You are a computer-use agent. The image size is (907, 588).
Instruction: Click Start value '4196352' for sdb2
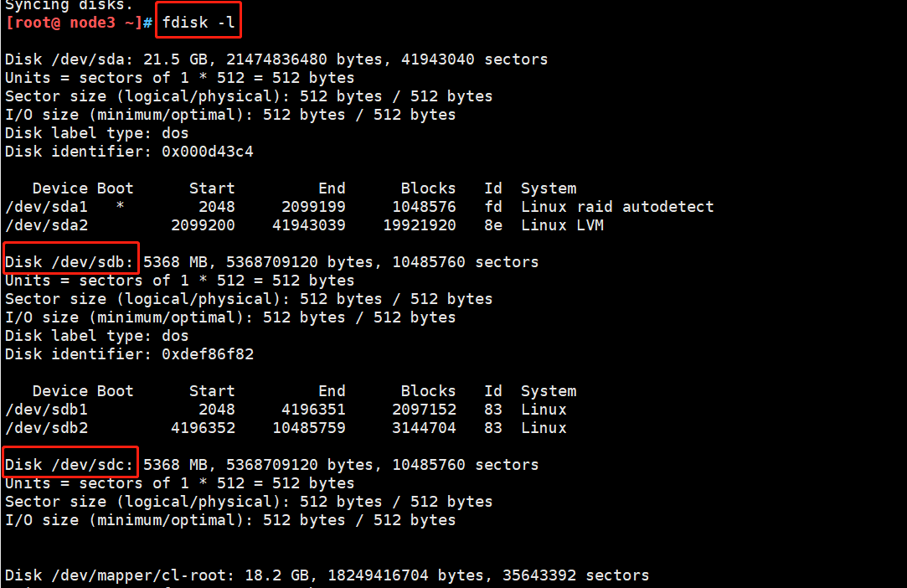pos(203,428)
